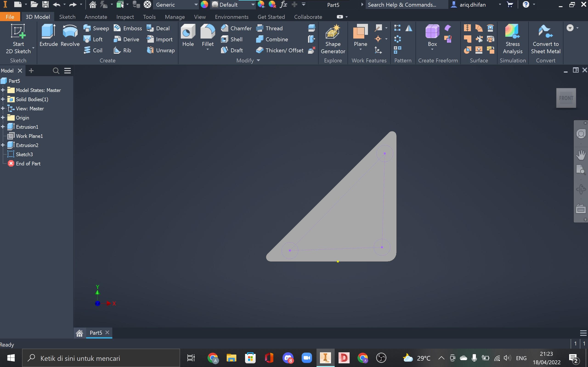Viewport: 588px width, 367px height.
Task: Expand the Origin folder node
Action: click(3, 118)
